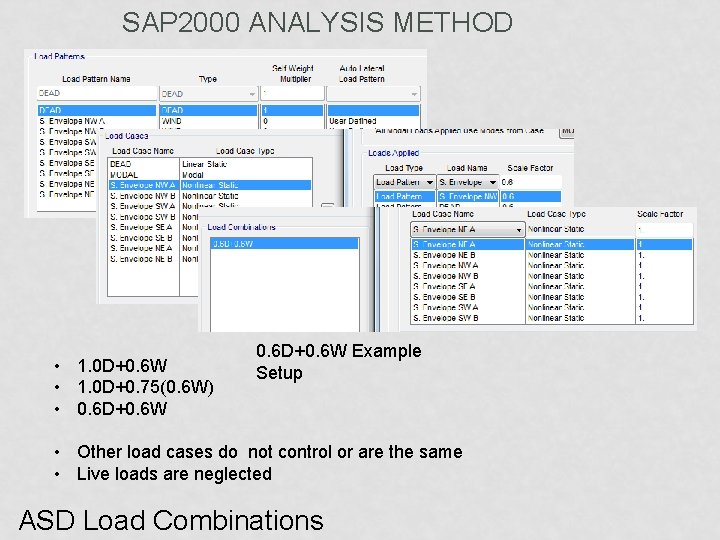The height and width of the screenshot is (540, 720).
Task: Click the Load Case Type header in Load Cases
Action: [x=245, y=151]
